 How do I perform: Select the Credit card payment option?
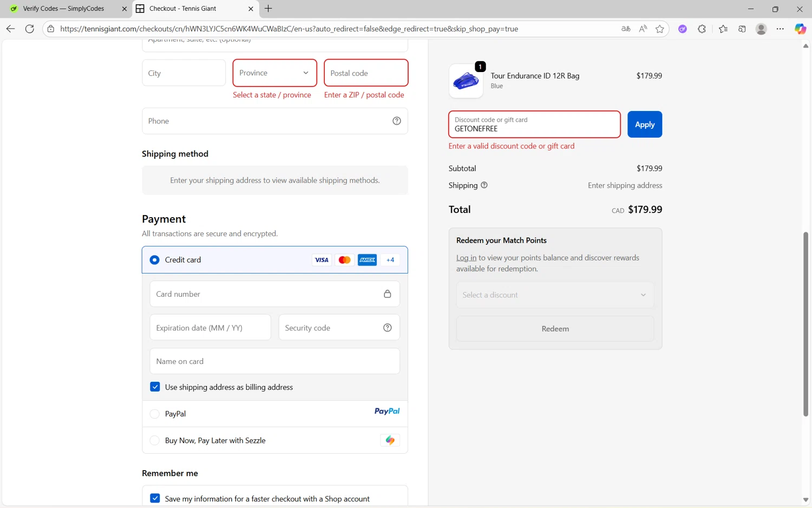154,260
